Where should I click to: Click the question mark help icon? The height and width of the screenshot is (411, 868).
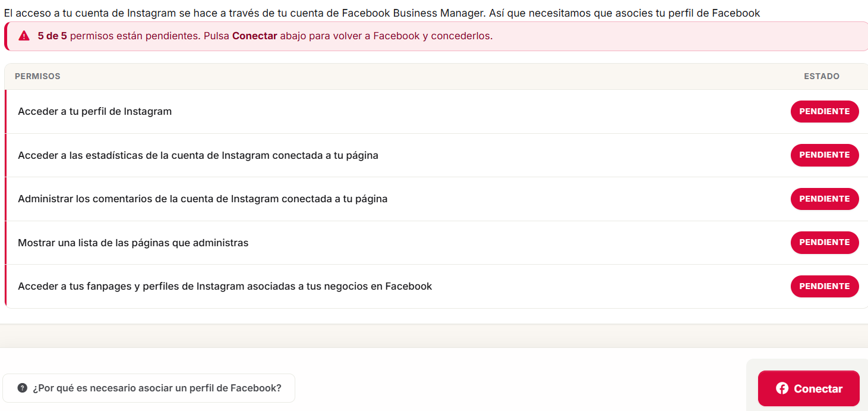click(23, 388)
